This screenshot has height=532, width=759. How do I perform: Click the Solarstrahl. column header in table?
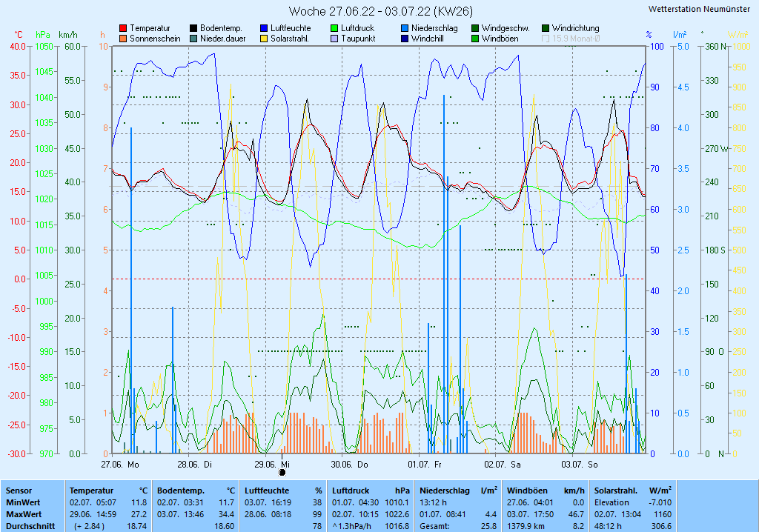[617, 491]
